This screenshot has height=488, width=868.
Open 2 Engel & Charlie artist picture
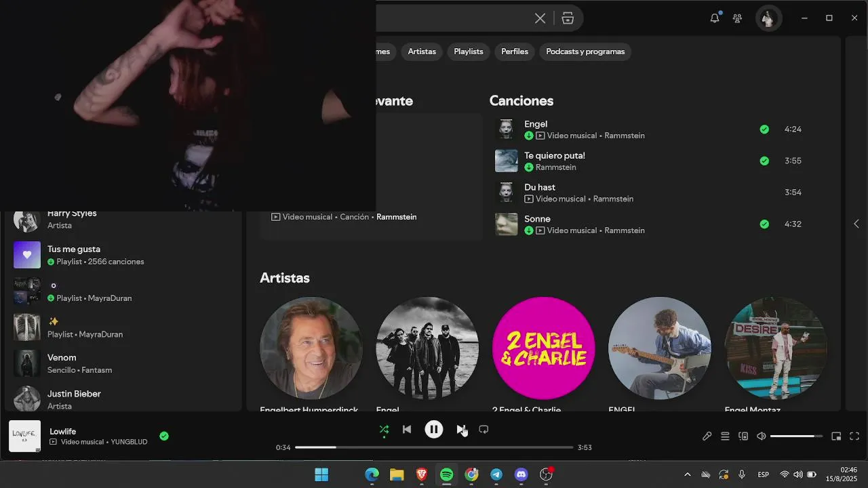pyautogui.click(x=543, y=348)
